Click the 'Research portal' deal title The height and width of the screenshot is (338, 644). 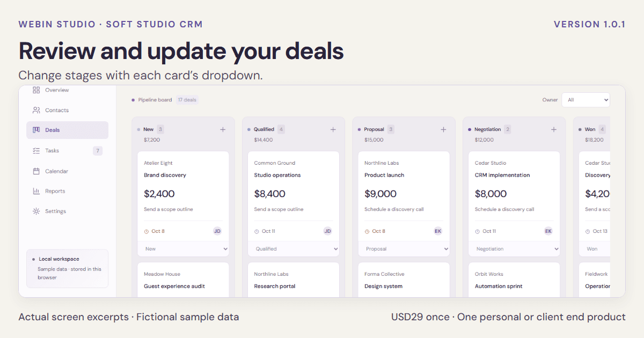[x=275, y=286]
